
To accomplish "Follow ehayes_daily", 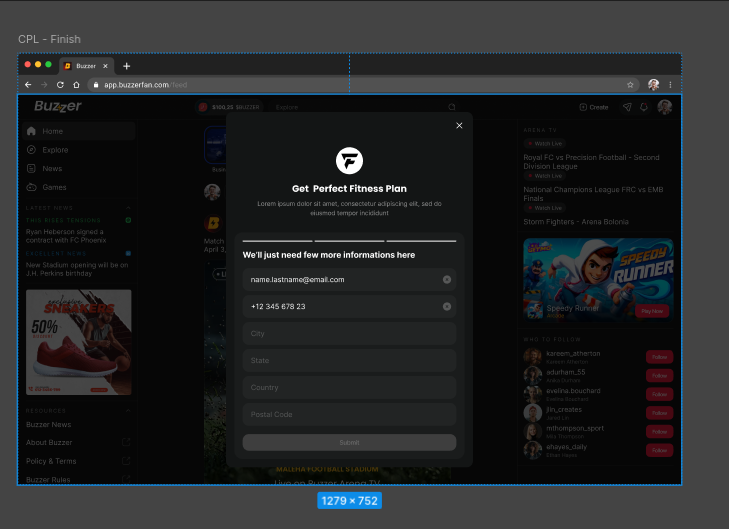I will pyautogui.click(x=659, y=450).
